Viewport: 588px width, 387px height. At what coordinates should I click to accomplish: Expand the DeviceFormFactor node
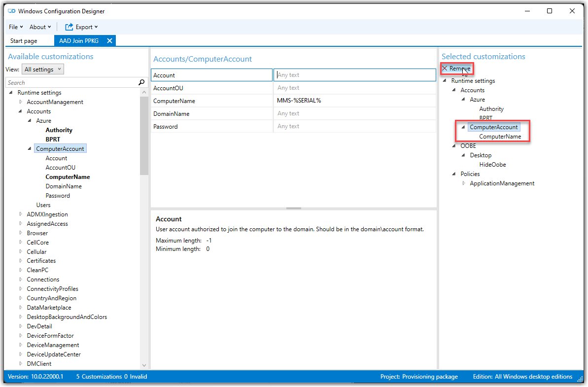coord(21,336)
